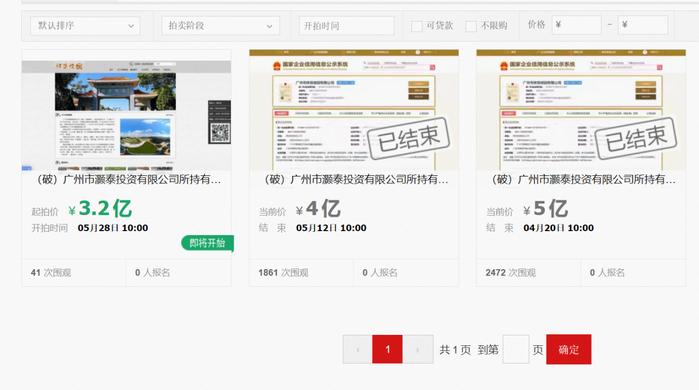Viewport: 699px width, 390px height.
Task: Expand the 拍卖阶段 dropdown
Action: (x=220, y=26)
